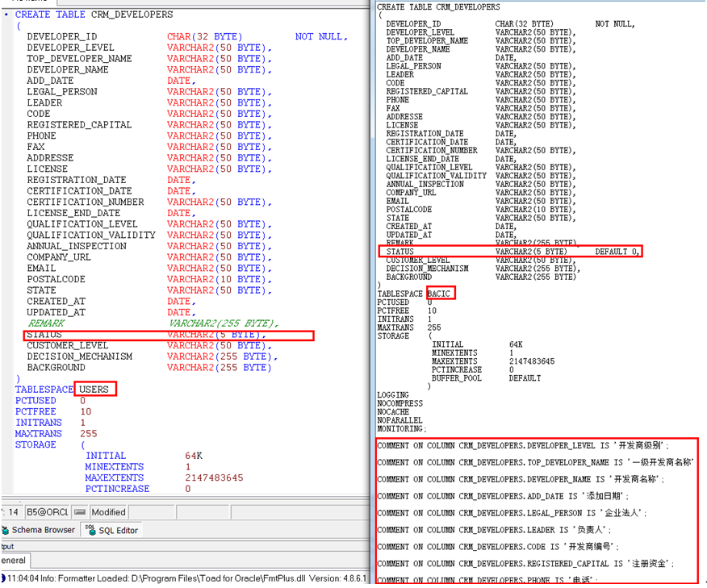Click the italic green REMARK line
This screenshot has width=707, height=588.
153,323
